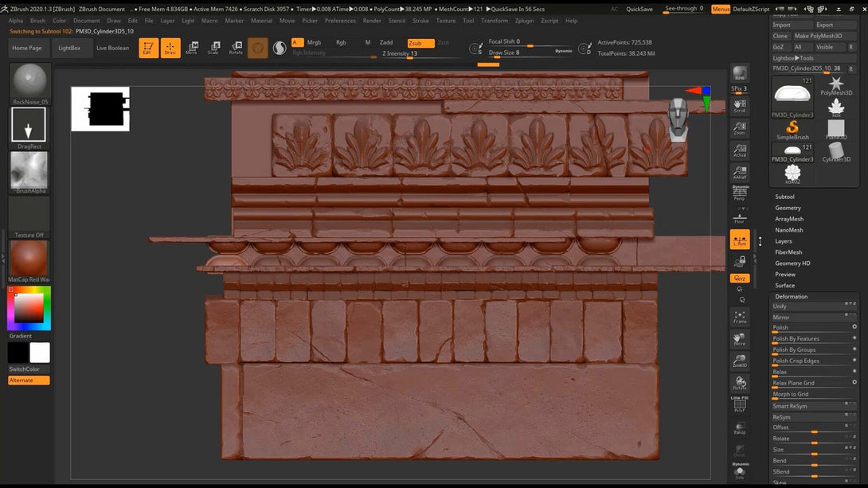The width and height of the screenshot is (868, 488).
Task: Click the Mirror deformation button
Action: click(814, 317)
